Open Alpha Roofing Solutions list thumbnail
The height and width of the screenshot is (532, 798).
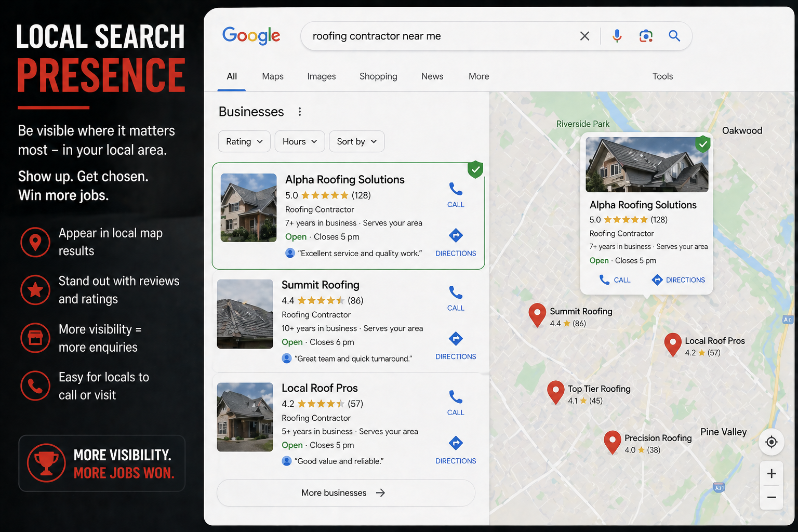tap(248, 207)
